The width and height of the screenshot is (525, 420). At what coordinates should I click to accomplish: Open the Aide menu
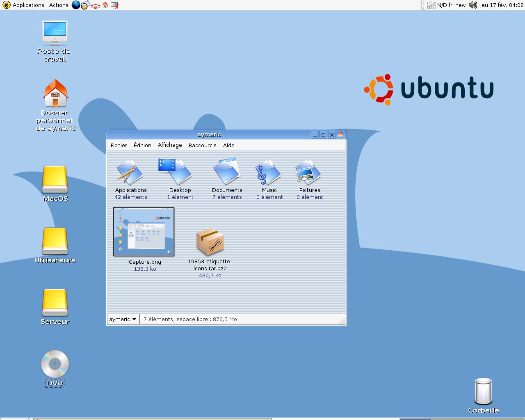[x=228, y=145]
